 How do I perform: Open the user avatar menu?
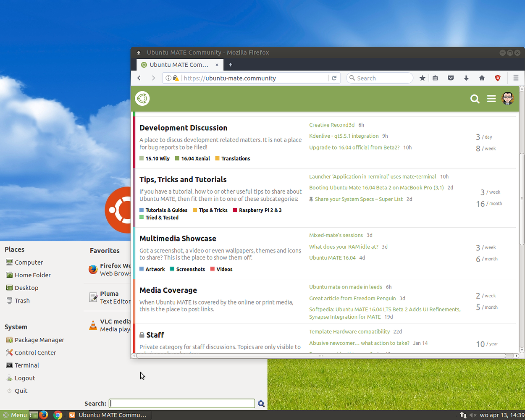[508, 99]
